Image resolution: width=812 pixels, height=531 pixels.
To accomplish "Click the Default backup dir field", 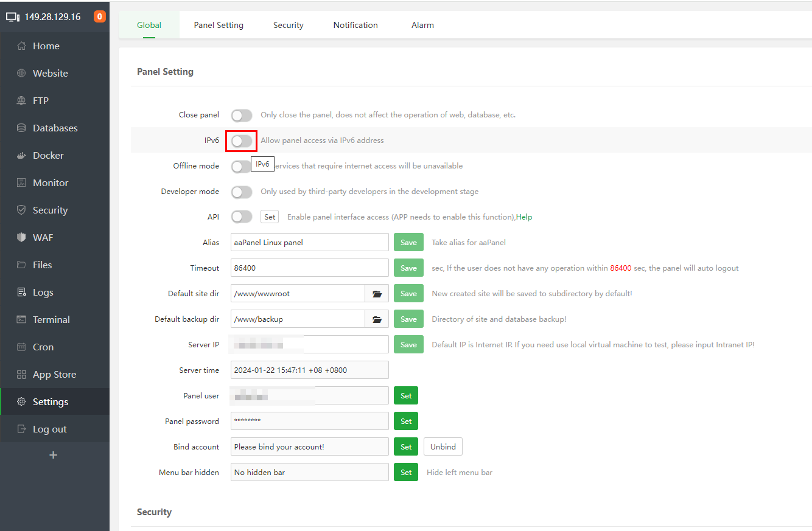I will pos(298,319).
